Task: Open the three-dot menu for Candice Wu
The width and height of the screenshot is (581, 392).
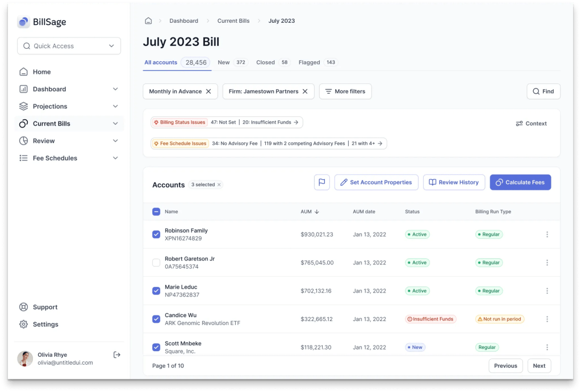Action: pyautogui.click(x=547, y=319)
